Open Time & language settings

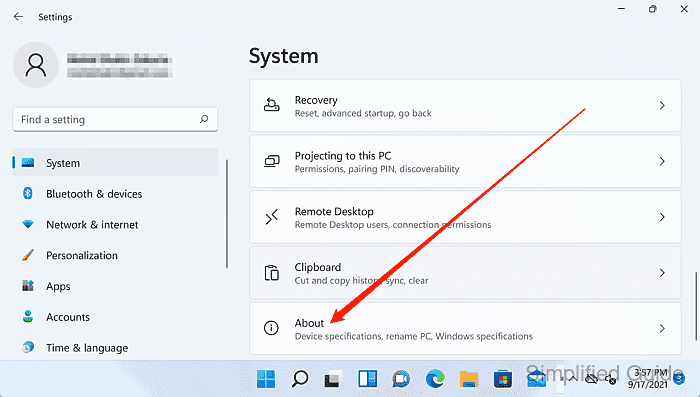click(115, 347)
